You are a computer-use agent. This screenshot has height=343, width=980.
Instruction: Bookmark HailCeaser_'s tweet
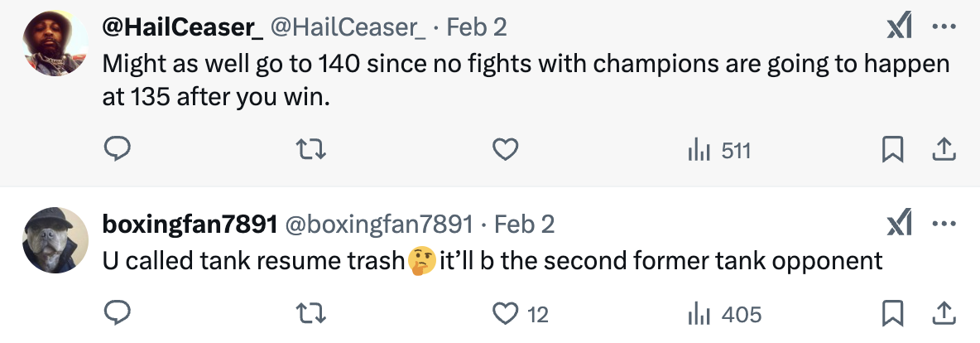tap(891, 150)
